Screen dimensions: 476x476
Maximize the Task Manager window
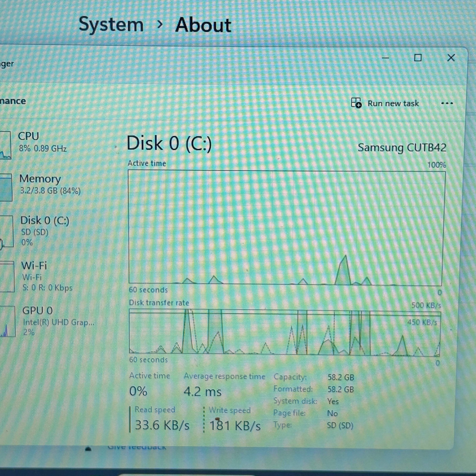(x=418, y=58)
